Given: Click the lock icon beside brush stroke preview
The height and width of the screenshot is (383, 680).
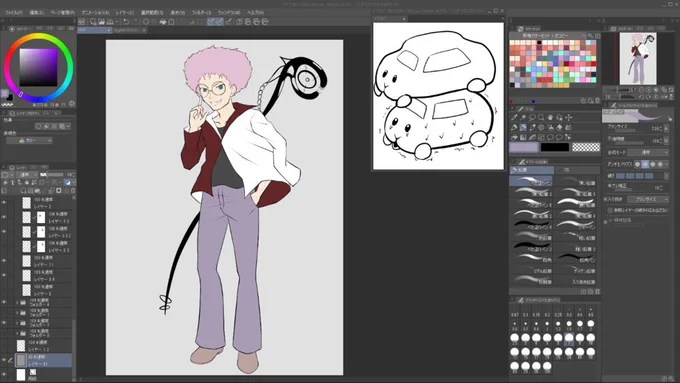Looking at the screenshot, I should tap(670, 118).
